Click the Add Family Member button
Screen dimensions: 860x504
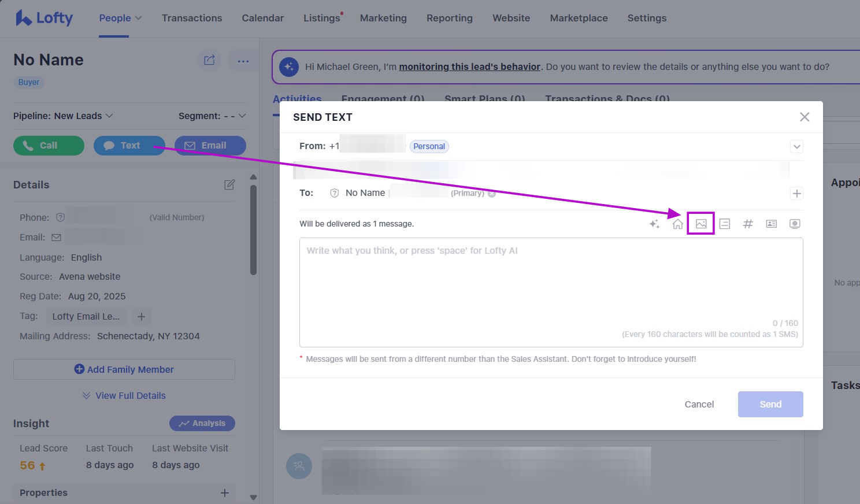tap(124, 369)
